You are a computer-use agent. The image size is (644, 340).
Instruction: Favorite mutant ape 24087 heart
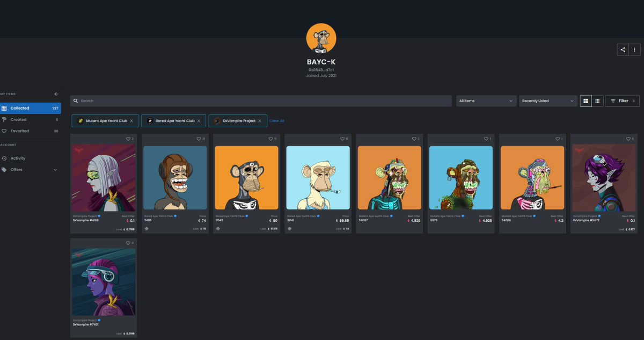pos(414,139)
